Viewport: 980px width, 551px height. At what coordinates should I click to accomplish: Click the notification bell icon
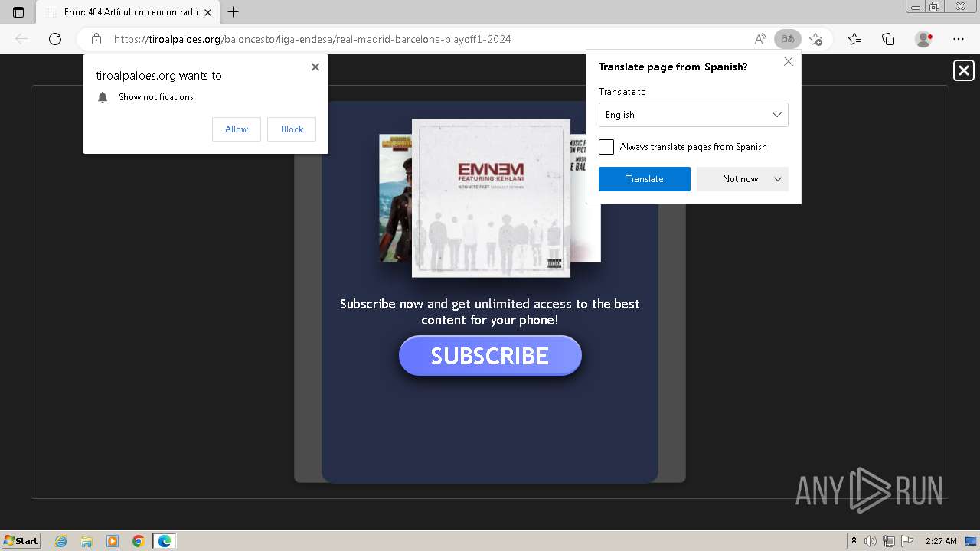point(103,97)
